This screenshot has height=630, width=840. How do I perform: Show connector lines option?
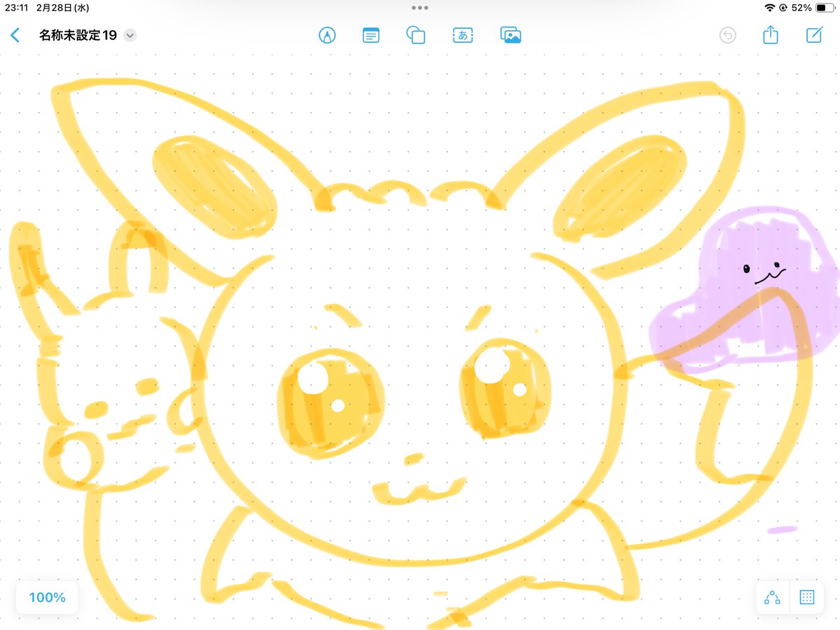(x=772, y=598)
